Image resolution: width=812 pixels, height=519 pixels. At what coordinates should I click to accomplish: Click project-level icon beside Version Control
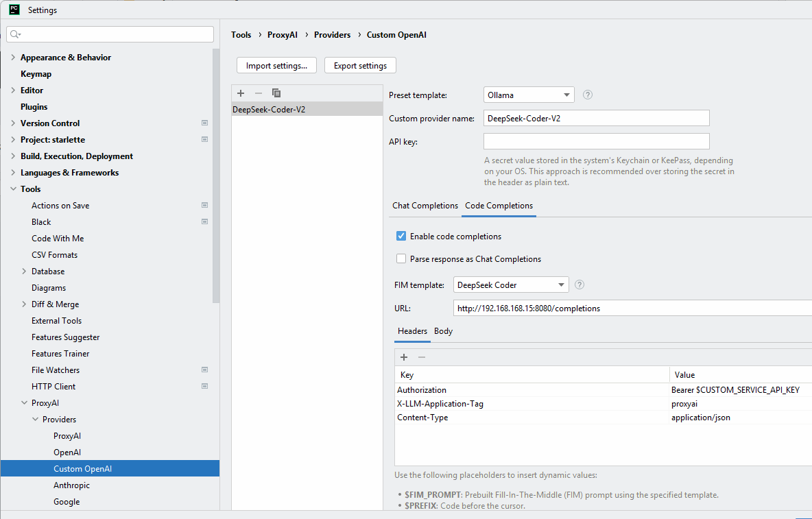pyautogui.click(x=204, y=123)
